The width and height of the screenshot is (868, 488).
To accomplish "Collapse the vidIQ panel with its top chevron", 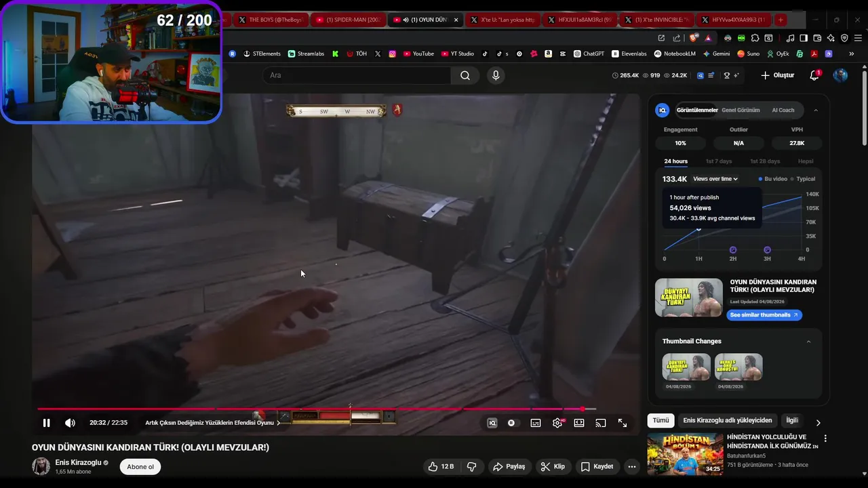I will coord(816,110).
